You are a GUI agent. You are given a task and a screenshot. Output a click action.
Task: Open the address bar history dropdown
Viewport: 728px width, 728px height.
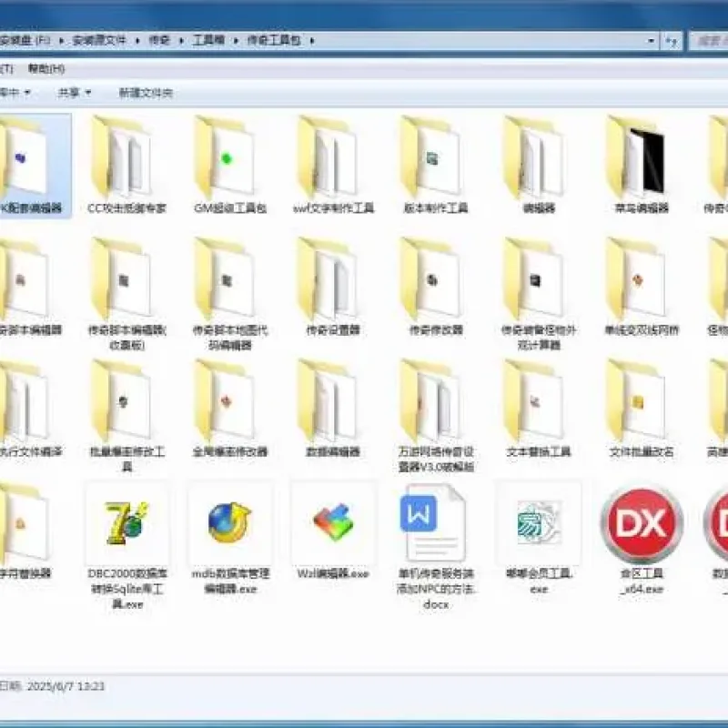click(x=652, y=41)
